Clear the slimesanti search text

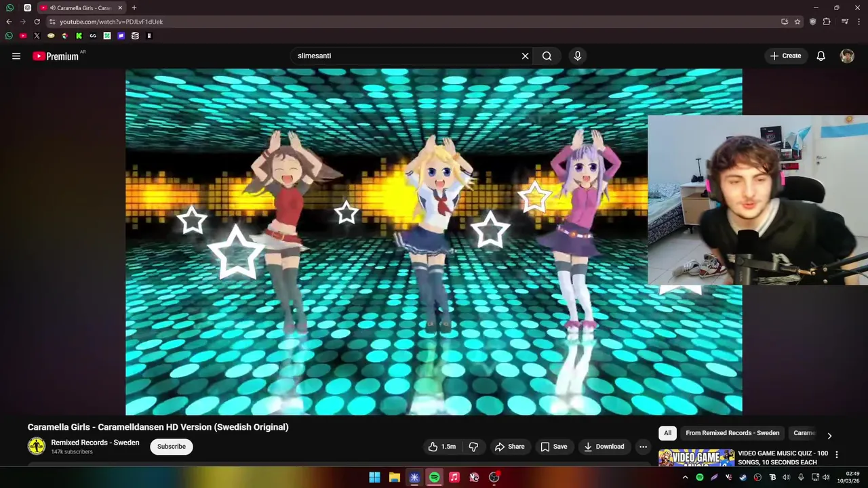pos(525,56)
